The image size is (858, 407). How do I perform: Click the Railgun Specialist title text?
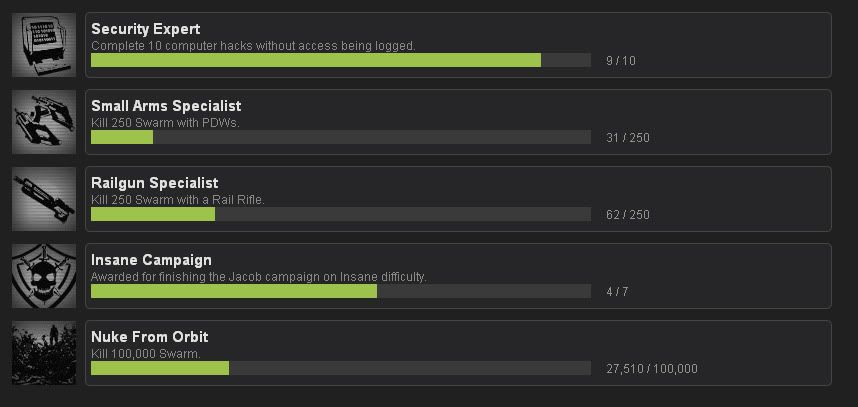coord(155,183)
